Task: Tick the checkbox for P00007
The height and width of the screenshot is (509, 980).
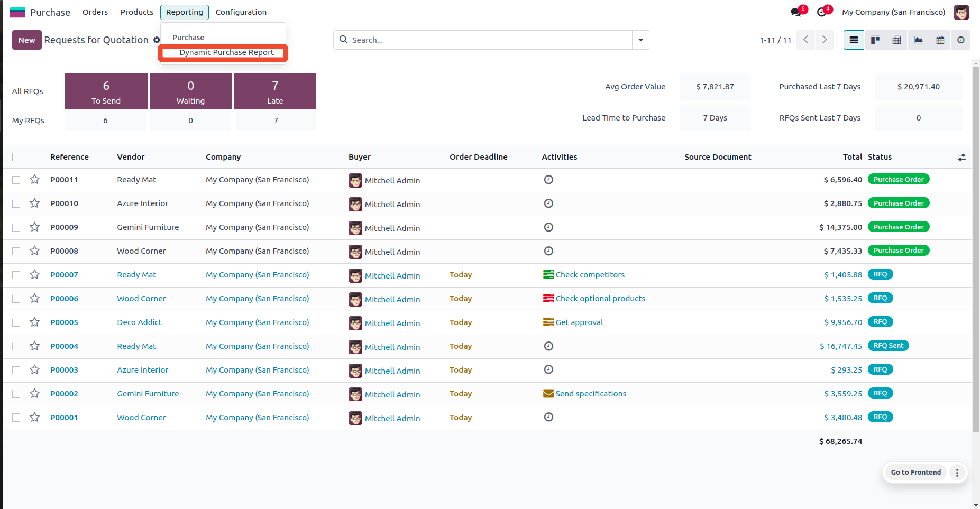Action: pyautogui.click(x=16, y=275)
